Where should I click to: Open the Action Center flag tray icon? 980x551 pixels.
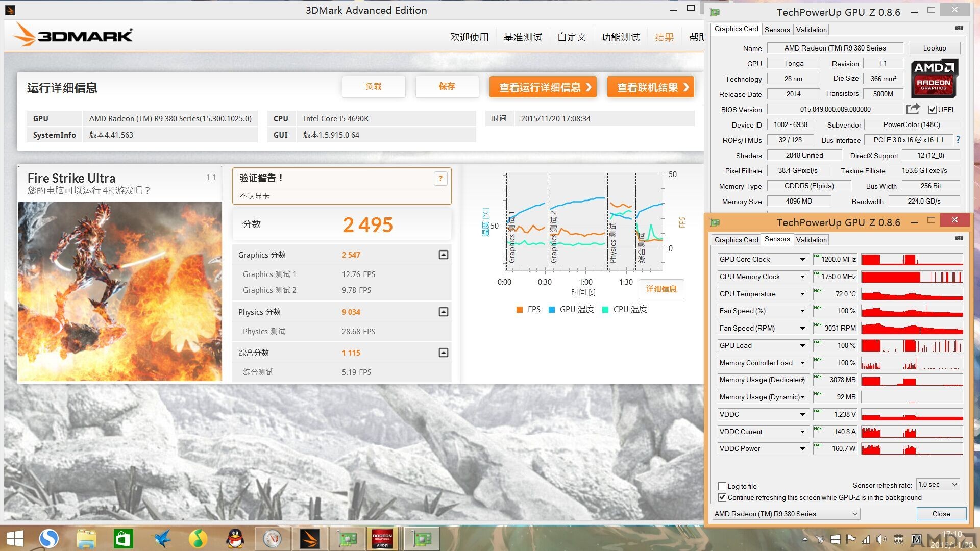[x=850, y=539]
